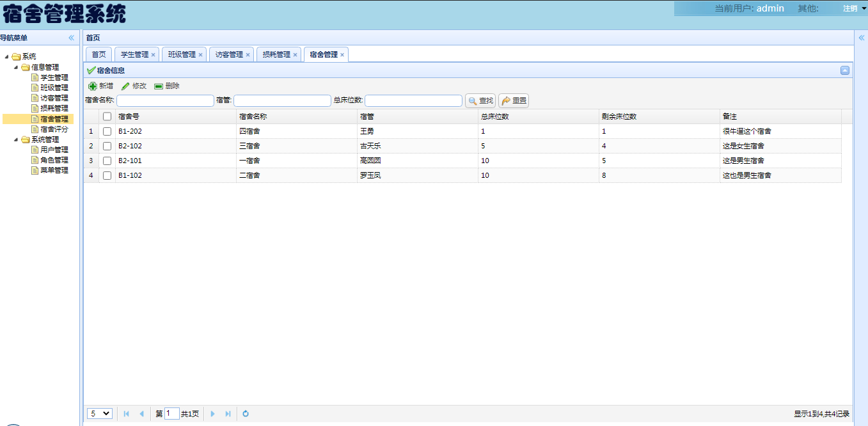Focus the 宿舍名称 search field
The image size is (868, 426).
165,100
